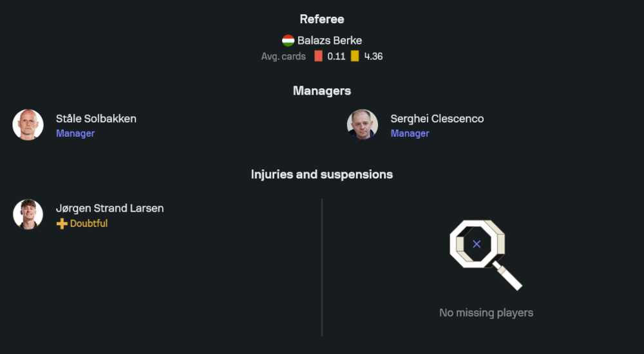
Task: Open Serghei Clescenco's profile photo
Action: (x=363, y=125)
